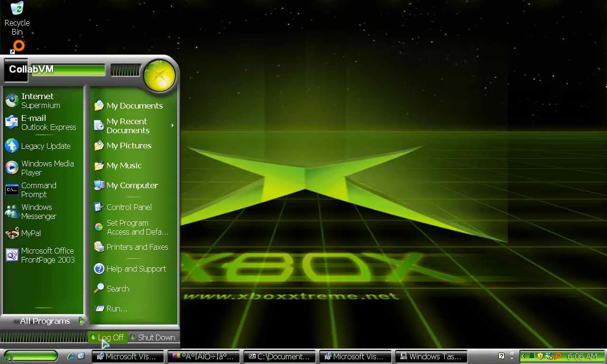Open the yellow security shield tray icon

[x=540, y=356]
